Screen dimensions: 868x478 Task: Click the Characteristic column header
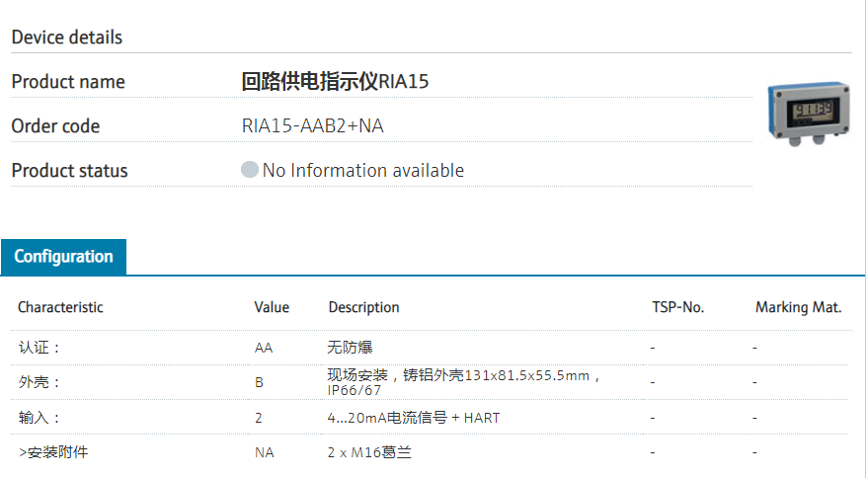pyautogui.click(x=60, y=307)
